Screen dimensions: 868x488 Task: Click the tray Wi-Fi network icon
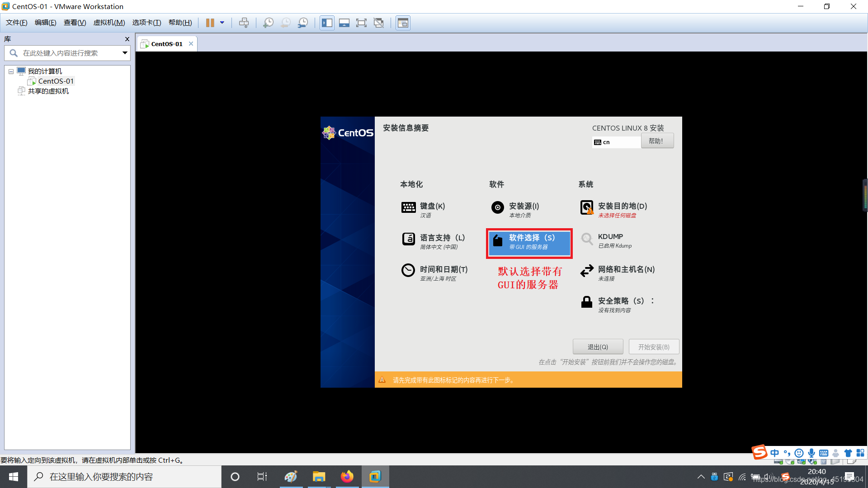tap(742, 477)
